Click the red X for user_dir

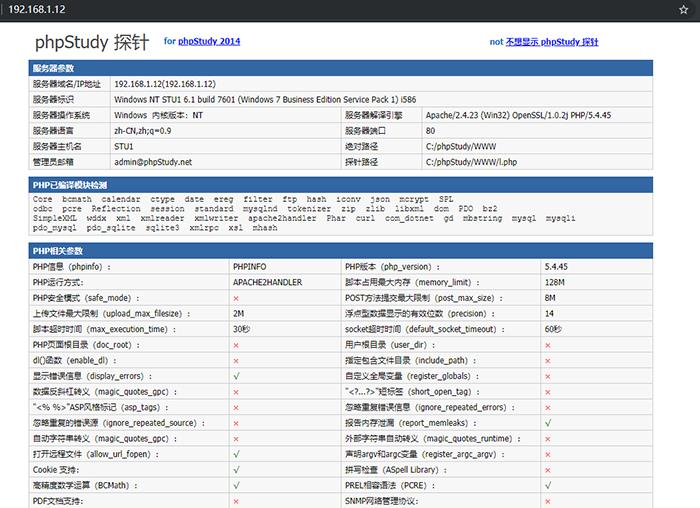[x=548, y=345]
